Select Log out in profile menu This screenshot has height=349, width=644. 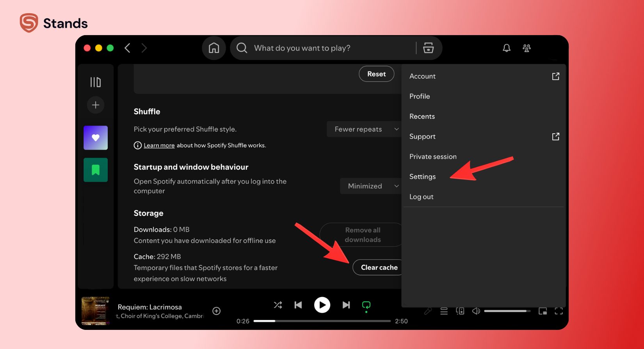coord(421,197)
